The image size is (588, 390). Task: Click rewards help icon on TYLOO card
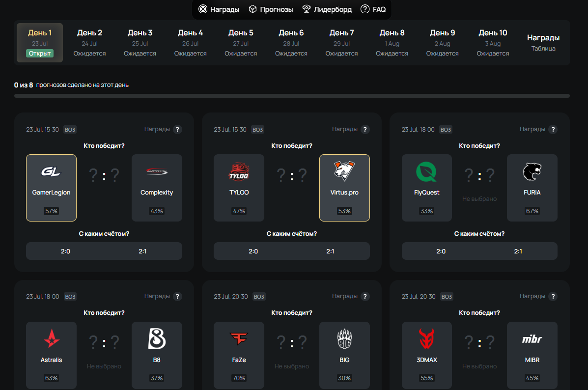365,129
